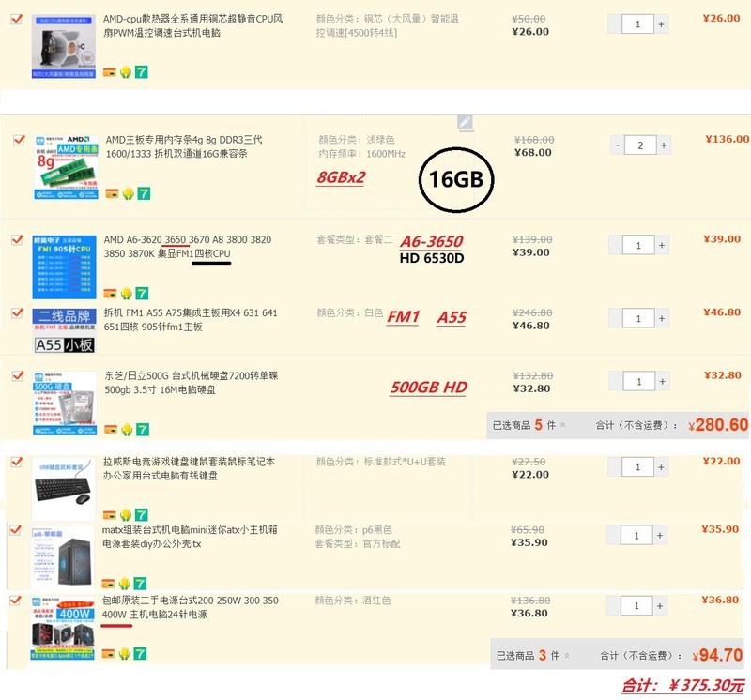
Task: Decrease quantity of the DDR3 memory from 2
Action: (618, 145)
